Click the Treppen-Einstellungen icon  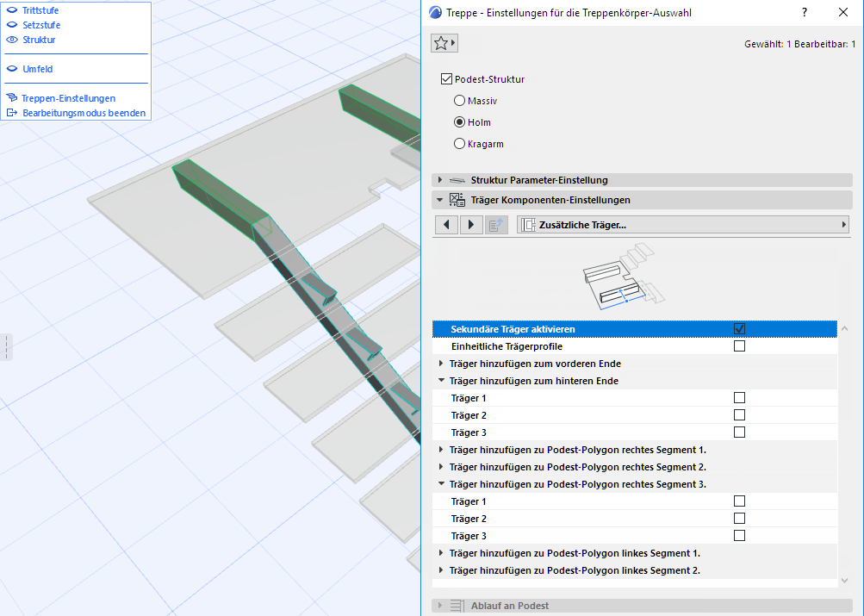12,98
